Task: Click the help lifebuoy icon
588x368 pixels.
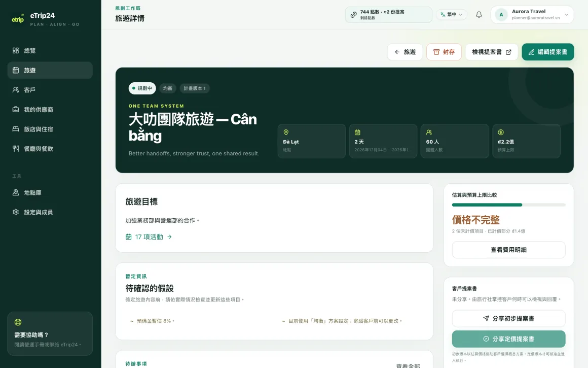Action: point(18,322)
